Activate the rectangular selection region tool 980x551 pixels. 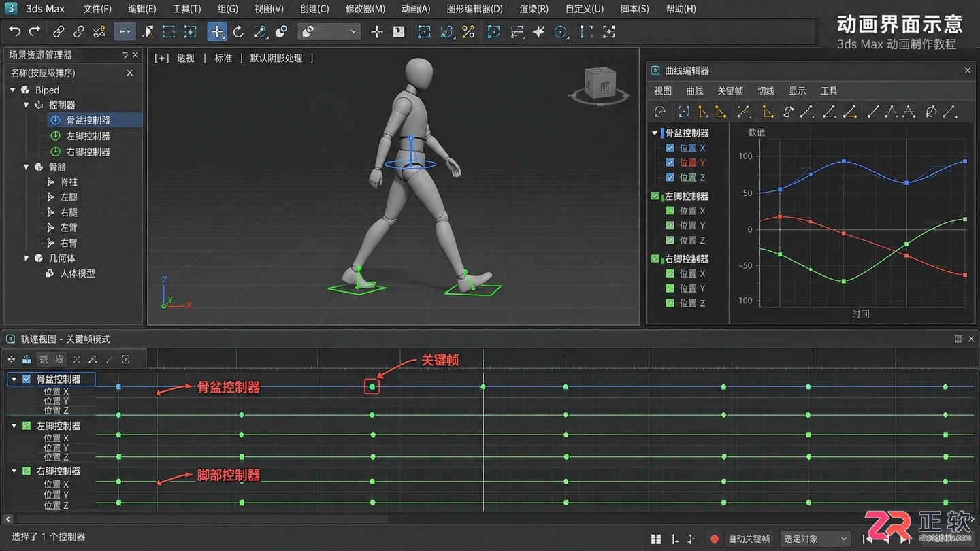coord(169,31)
